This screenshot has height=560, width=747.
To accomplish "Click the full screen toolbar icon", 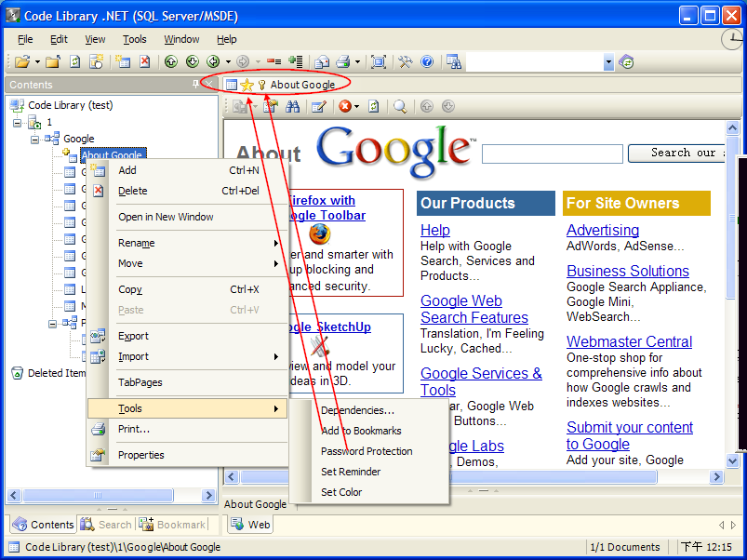I will click(379, 62).
